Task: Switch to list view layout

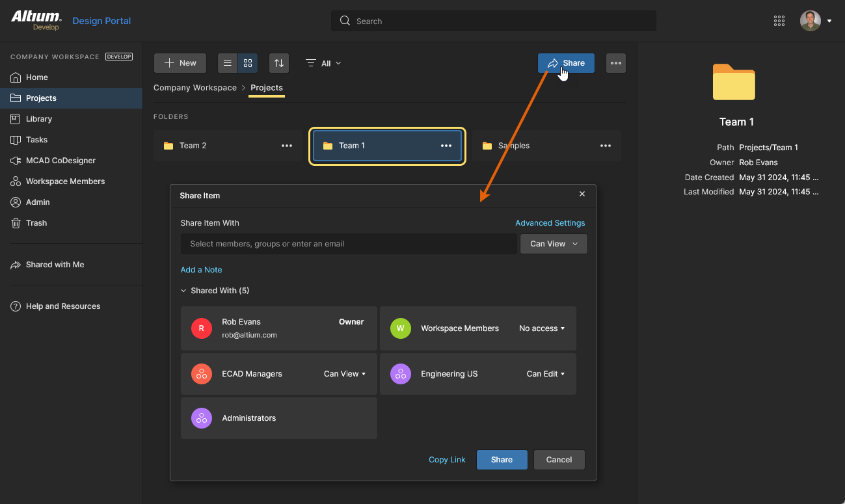Action: click(x=228, y=63)
